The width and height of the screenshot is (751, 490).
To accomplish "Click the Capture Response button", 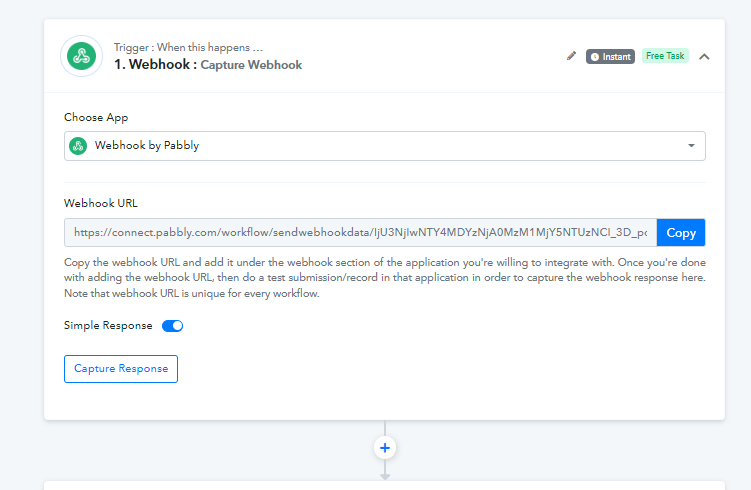I will pos(121,369).
